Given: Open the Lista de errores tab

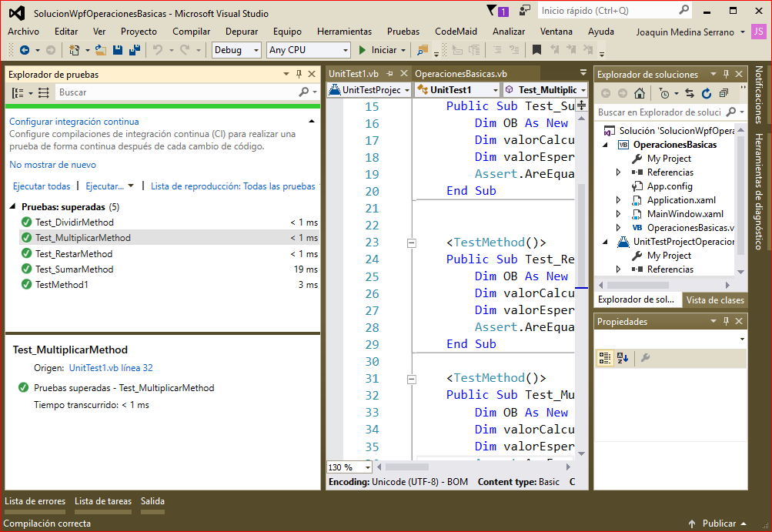Looking at the screenshot, I should click(35, 501).
